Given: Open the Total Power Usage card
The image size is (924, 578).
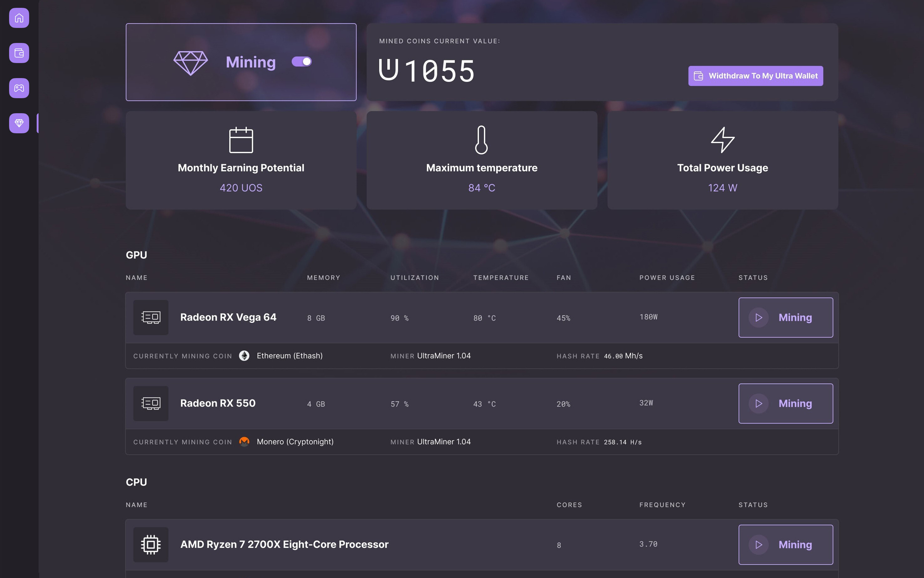Looking at the screenshot, I should coord(722,160).
